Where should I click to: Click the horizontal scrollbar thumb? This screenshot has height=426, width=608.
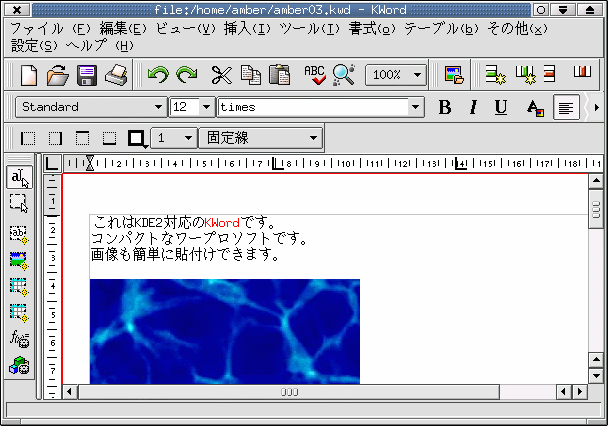(289, 392)
